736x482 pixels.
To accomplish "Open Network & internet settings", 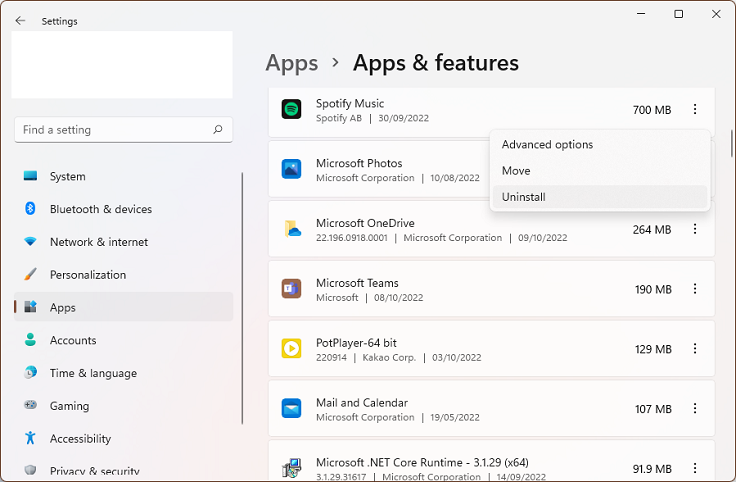I will [123, 242].
